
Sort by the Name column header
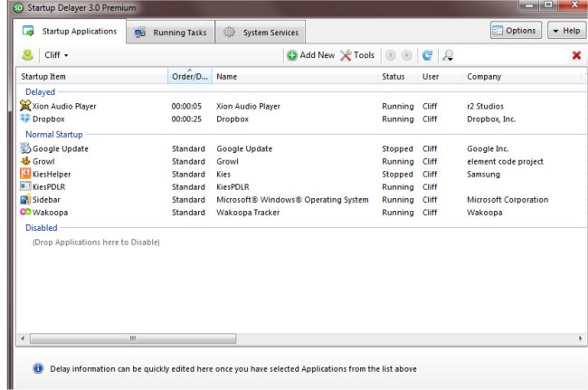[x=295, y=77]
